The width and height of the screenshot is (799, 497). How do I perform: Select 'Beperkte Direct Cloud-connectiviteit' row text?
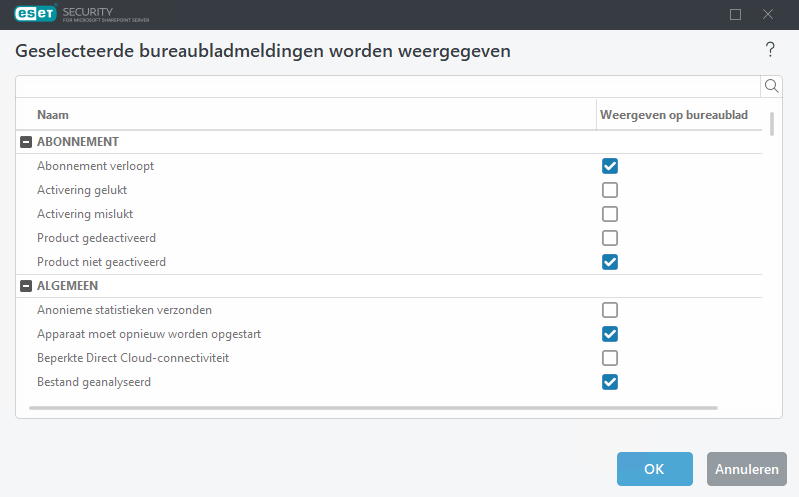[x=133, y=358]
